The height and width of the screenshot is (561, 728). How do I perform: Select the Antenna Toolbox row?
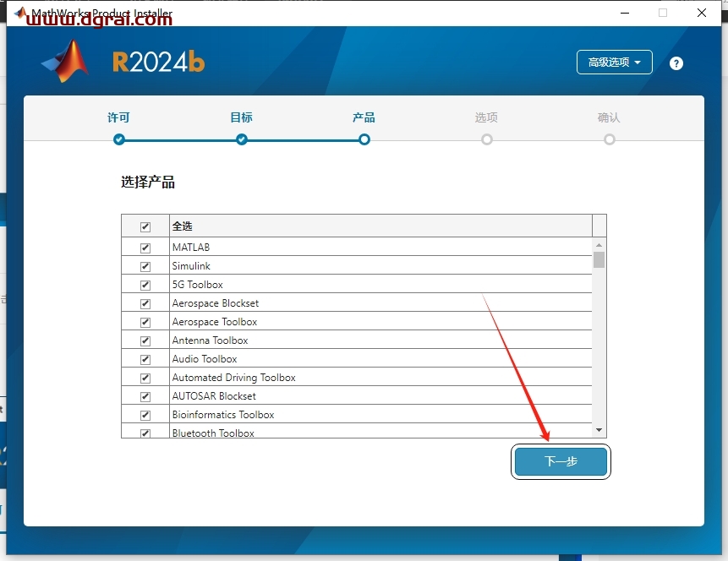click(211, 340)
